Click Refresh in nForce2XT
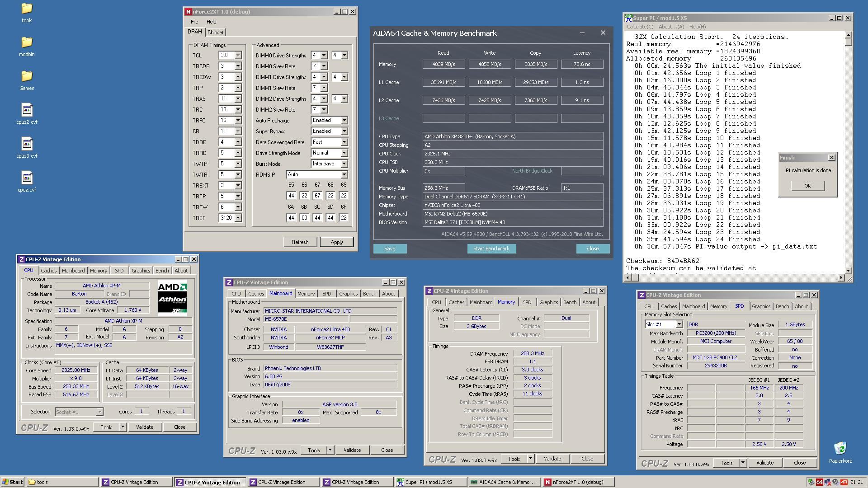Image resolution: width=868 pixels, height=488 pixels. (300, 242)
